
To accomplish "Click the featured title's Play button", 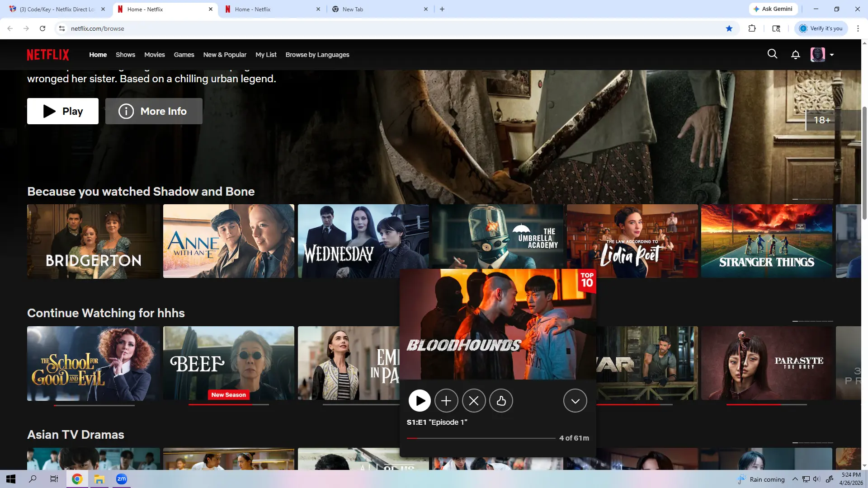I will pyautogui.click(x=63, y=111).
